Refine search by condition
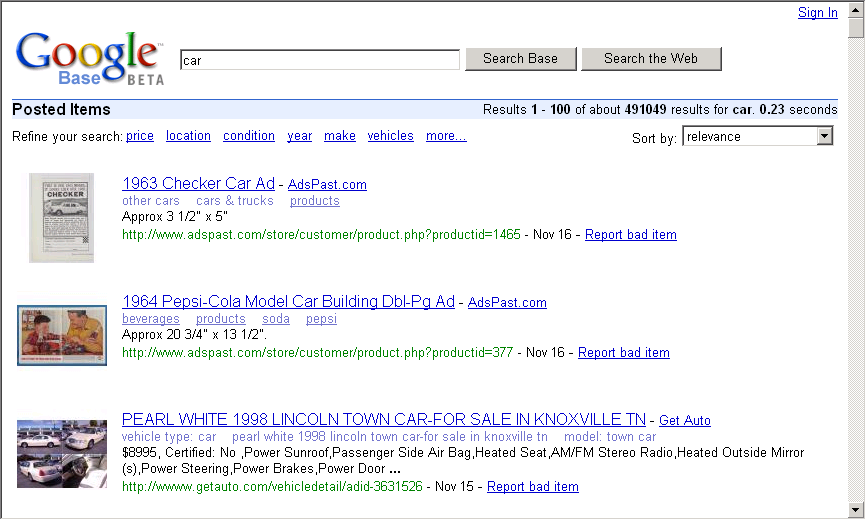Image resolution: width=866 pixels, height=520 pixels. point(249,136)
